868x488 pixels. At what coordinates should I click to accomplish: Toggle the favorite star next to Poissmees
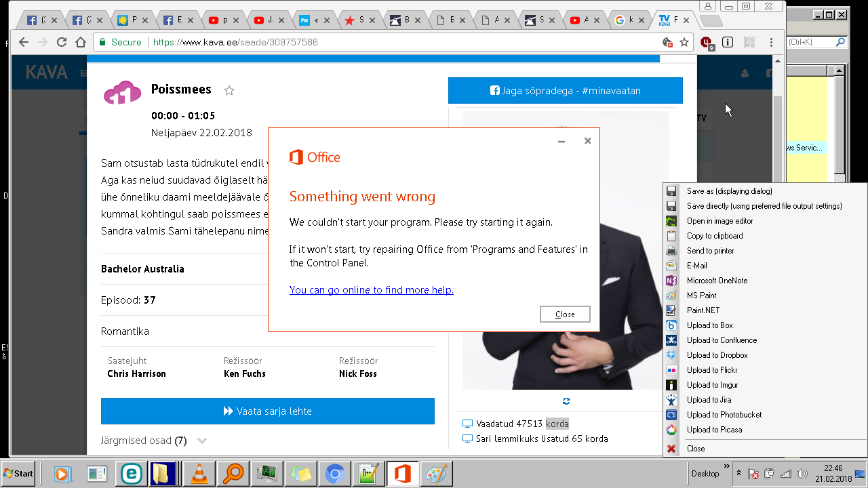click(x=229, y=91)
